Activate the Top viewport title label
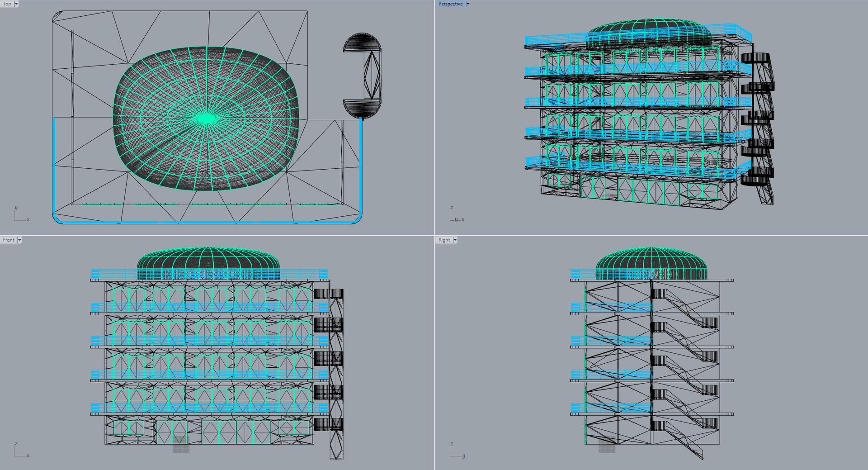This screenshot has height=470, width=868. pos(7,4)
